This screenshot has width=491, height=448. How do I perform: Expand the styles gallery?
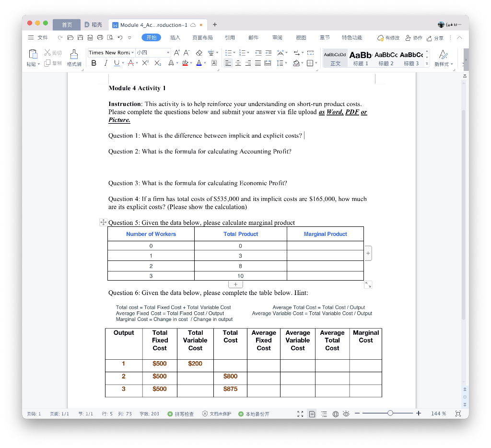point(427,64)
